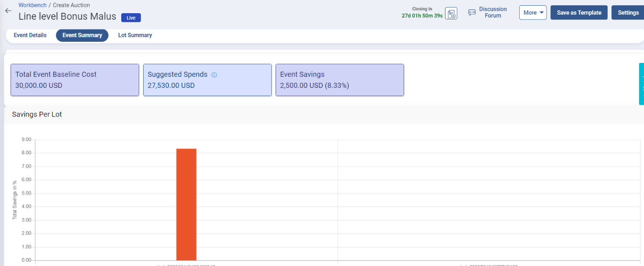Screen dimensions: 644x266
Task: Open the Discussion Forum text link
Action: coord(492,12)
